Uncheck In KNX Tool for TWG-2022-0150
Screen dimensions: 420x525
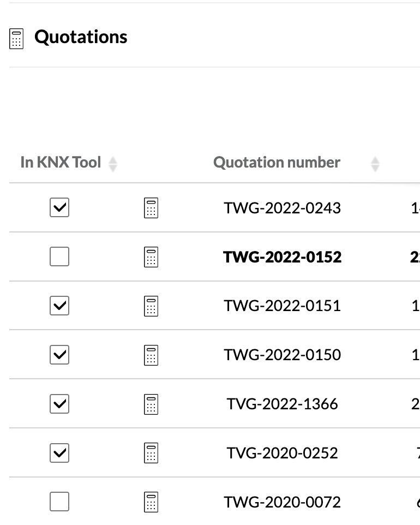point(59,355)
